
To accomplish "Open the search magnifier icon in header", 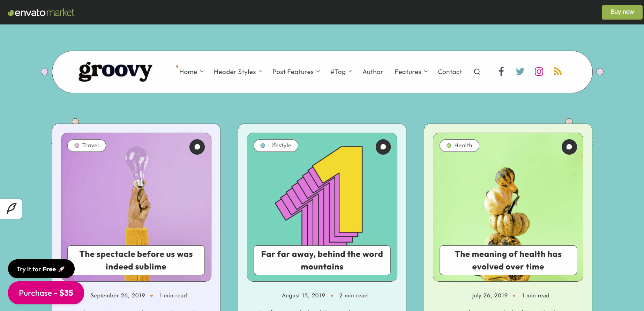I will tap(477, 72).
